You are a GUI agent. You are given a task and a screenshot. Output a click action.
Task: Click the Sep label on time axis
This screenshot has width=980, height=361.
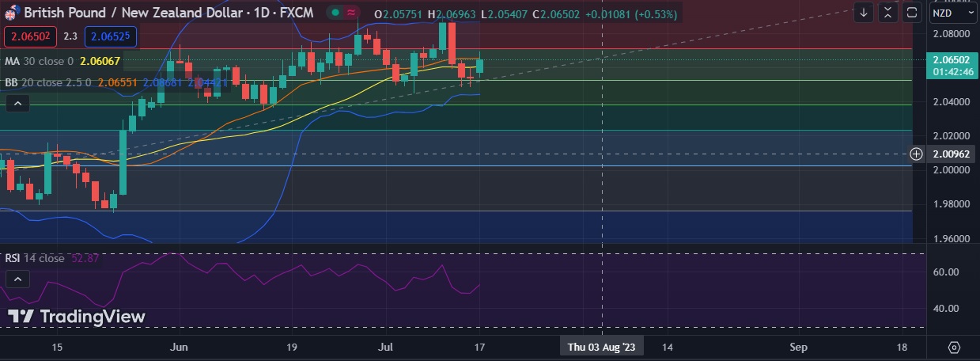(798, 347)
